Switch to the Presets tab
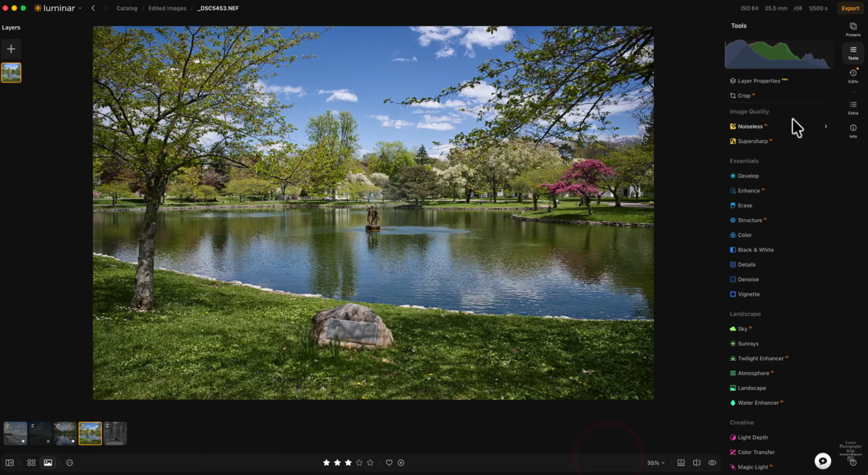Screen dimensions: 868x475 tap(853, 29)
